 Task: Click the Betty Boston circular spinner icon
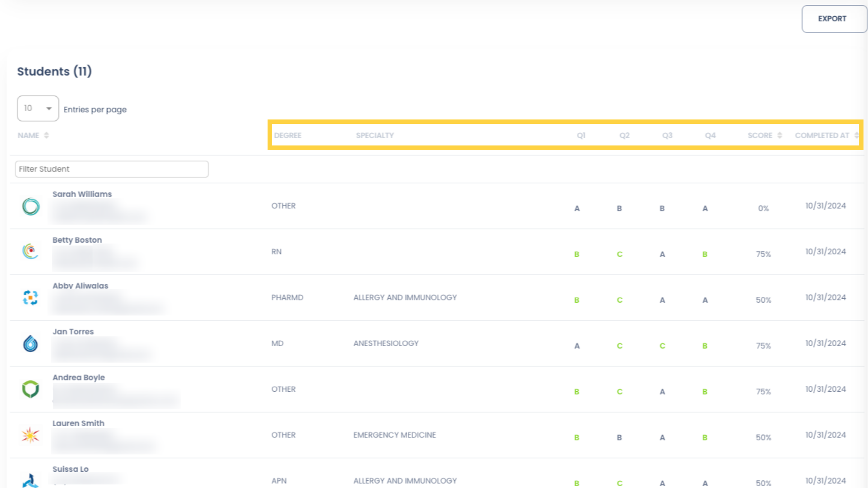[x=30, y=251]
